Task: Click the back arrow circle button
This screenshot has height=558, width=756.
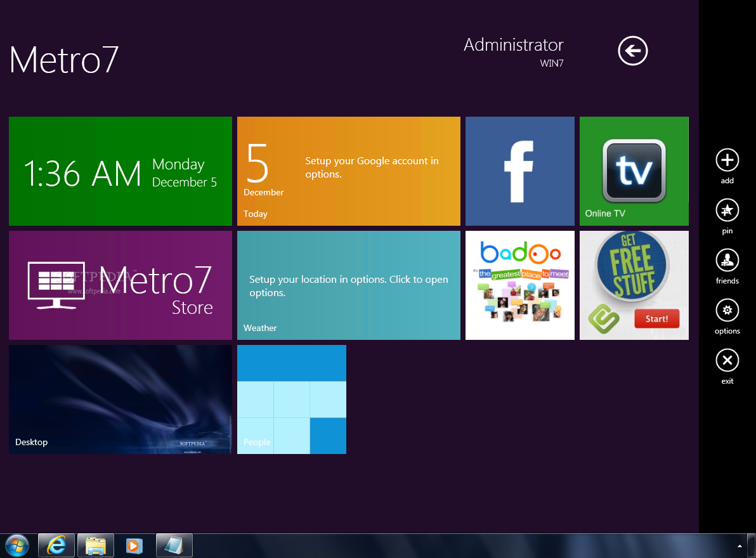Action: click(x=632, y=51)
